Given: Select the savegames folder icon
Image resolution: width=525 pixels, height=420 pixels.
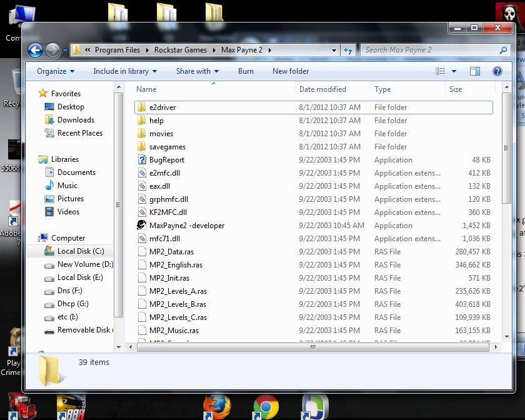Looking at the screenshot, I should click(x=142, y=147).
